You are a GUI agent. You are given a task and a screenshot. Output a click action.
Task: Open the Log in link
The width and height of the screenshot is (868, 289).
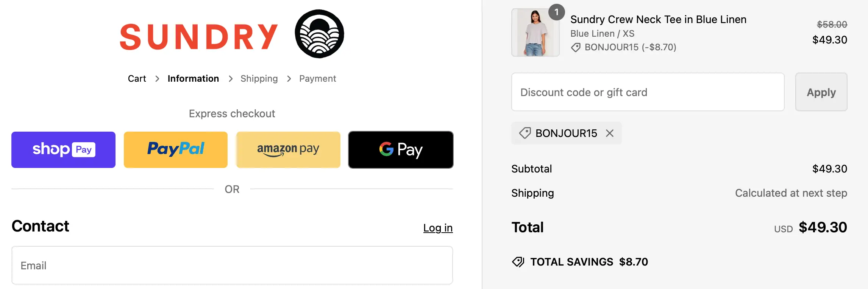pyautogui.click(x=438, y=228)
